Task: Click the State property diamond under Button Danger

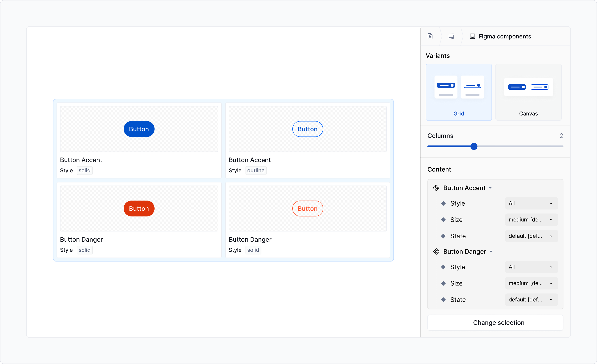Action: click(444, 300)
